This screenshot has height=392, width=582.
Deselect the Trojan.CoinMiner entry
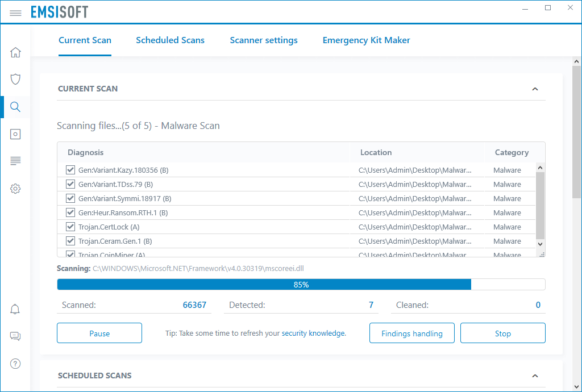coord(70,255)
